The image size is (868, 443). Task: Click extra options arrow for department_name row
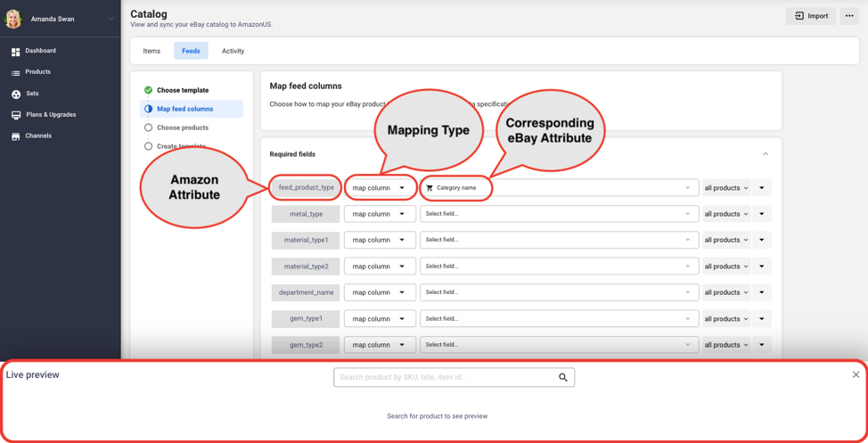(762, 292)
